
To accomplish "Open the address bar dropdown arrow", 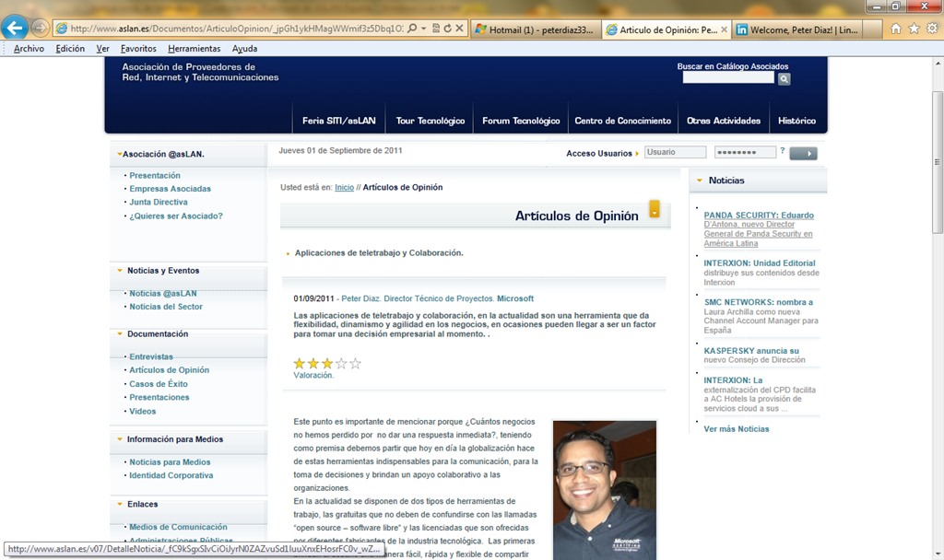I will click(x=423, y=29).
